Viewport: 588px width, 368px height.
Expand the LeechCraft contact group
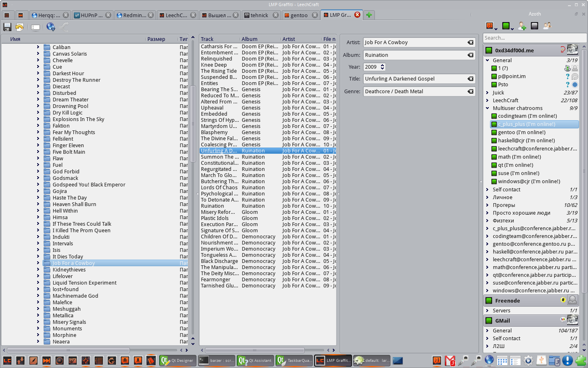point(488,101)
